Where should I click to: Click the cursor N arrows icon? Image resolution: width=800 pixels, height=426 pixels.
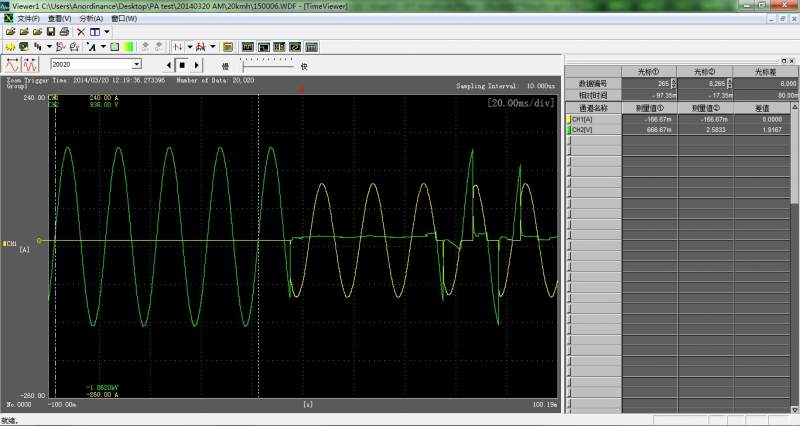point(178,47)
